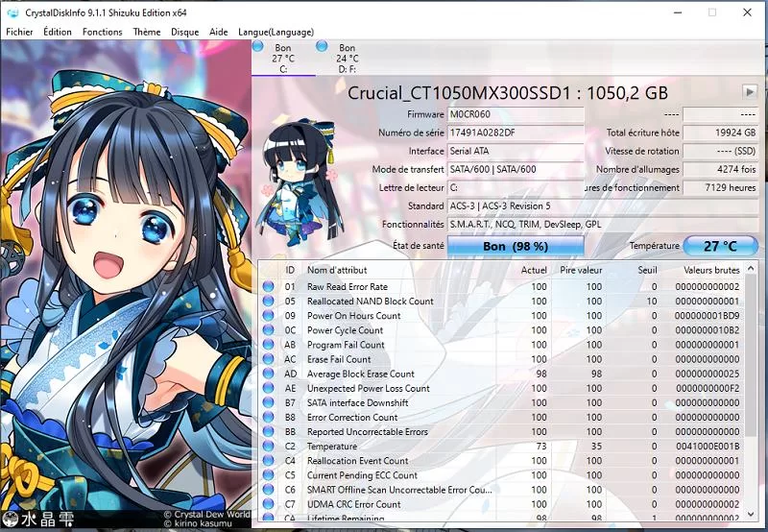Minimize the CrystalDiskInfo window
The width and height of the screenshot is (768, 532).
coord(678,12)
